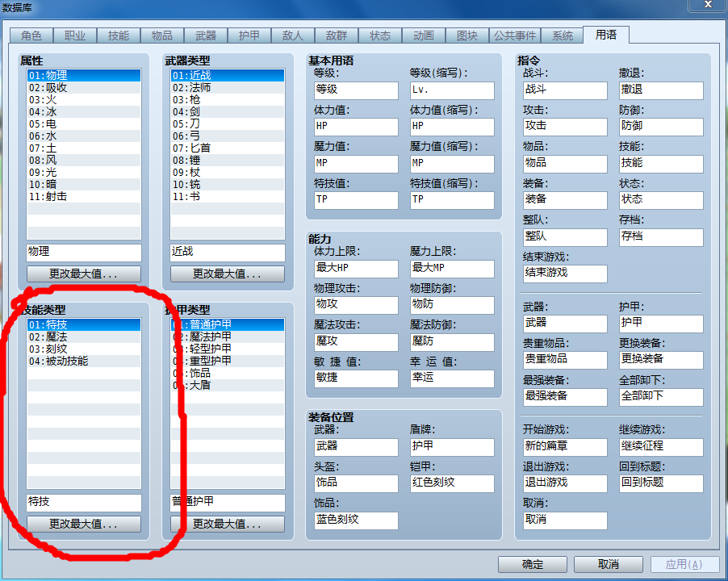Viewport: 728px width, 581px height.
Task: Open the 图块 tab
Action: (x=467, y=36)
